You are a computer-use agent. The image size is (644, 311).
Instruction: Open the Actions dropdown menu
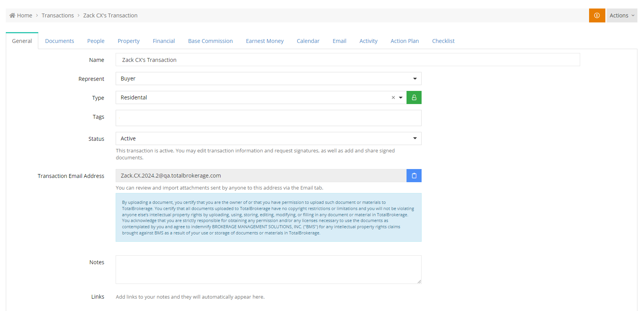pyautogui.click(x=622, y=15)
